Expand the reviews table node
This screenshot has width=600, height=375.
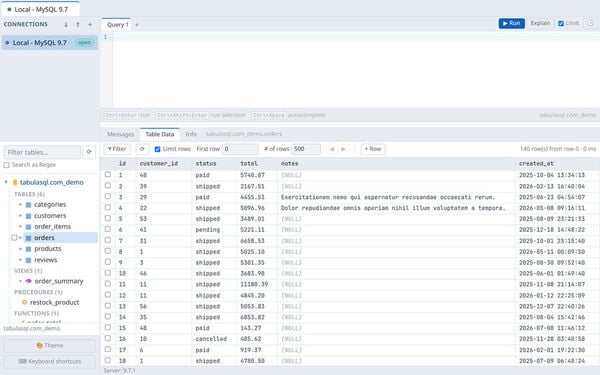20,260
